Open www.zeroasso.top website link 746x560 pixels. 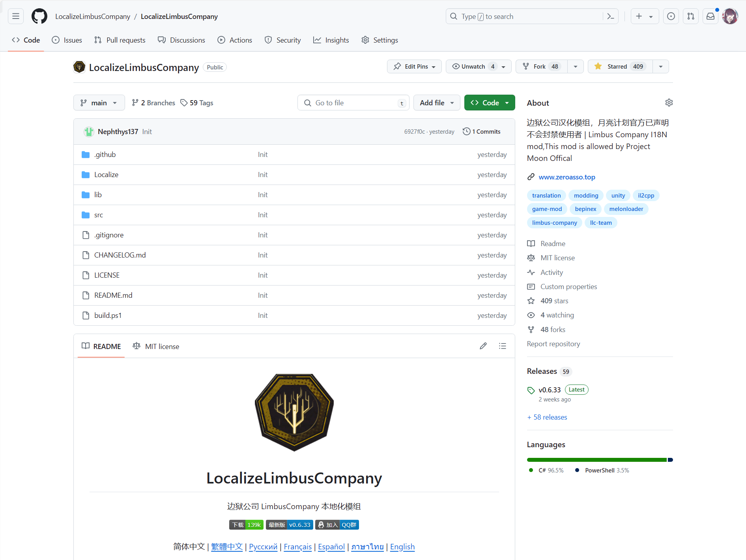tap(567, 177)
